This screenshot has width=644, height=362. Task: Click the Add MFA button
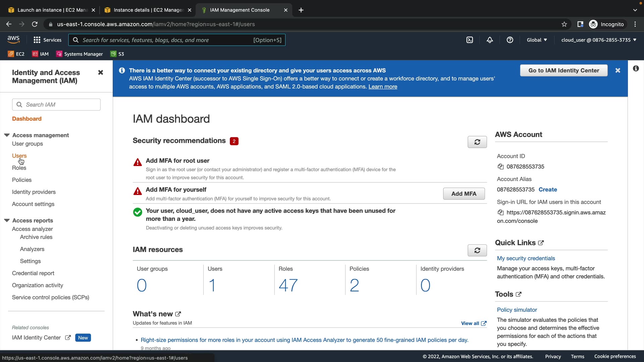pyautogui.click(x=464, y=194)
